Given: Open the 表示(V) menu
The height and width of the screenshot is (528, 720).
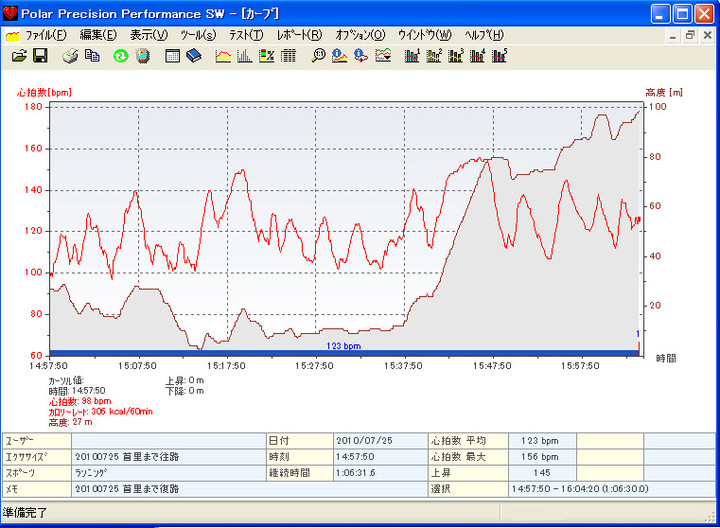Looking at the screenshot, I should [148, 35].
